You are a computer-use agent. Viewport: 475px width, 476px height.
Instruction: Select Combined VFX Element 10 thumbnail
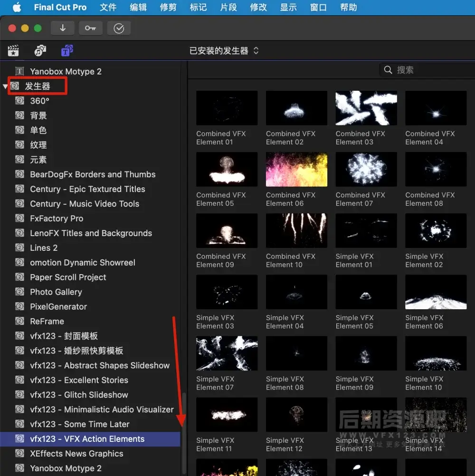296,230
